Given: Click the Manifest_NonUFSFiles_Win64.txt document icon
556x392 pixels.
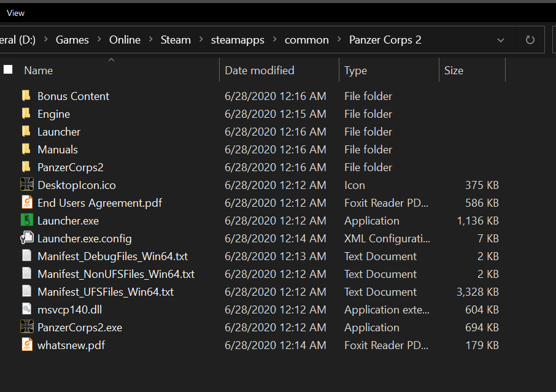Looking at the screenshot, I should pos(26,273).
